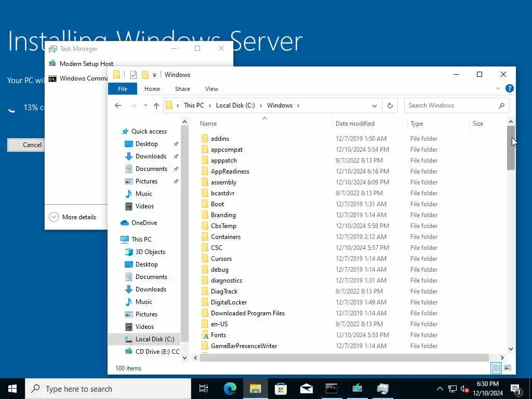Screen dimensions: 532x399
Task: Select the Downloaded Program Files folder
Action: point(248,313)
